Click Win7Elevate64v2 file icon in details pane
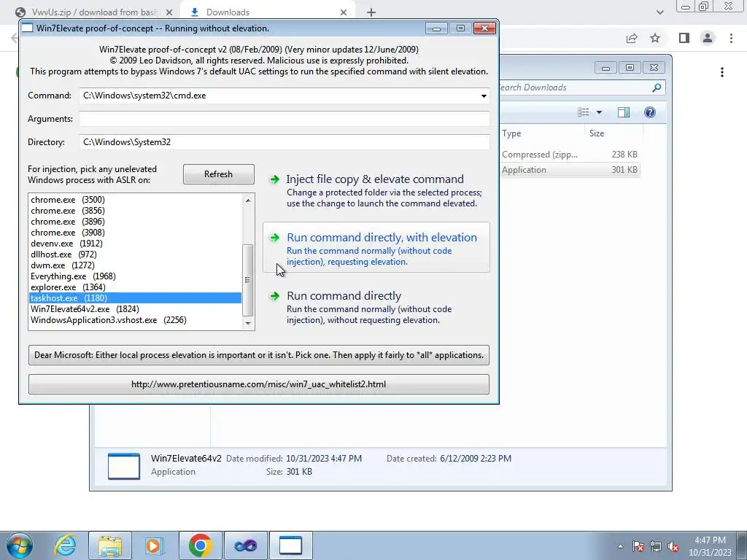 124,466
